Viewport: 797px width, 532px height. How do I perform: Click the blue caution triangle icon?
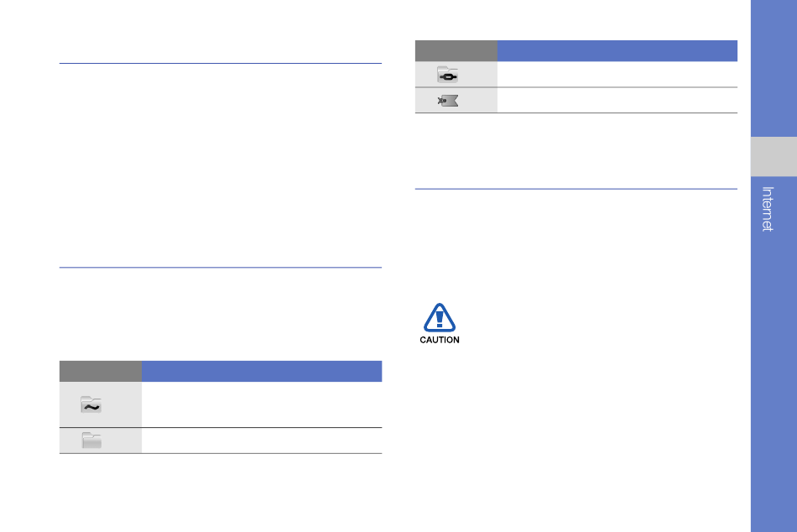click(440, 318)
